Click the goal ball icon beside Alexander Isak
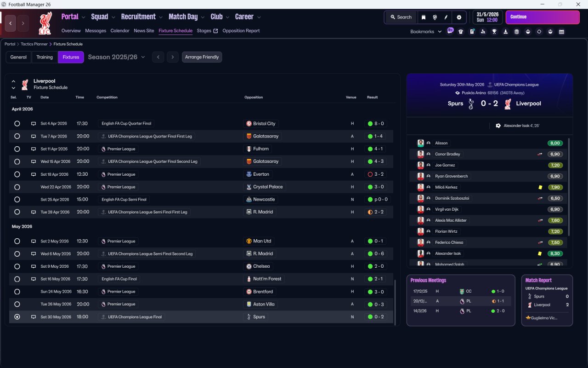 pos(498,126)
